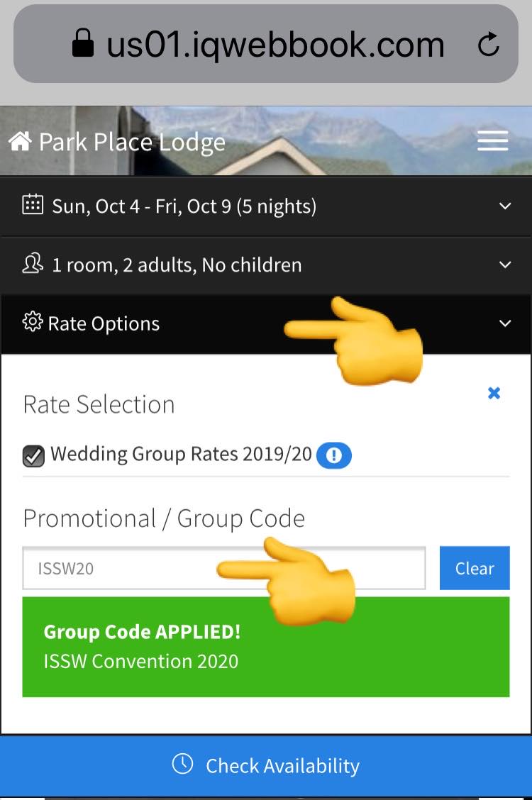Image resolution: width=532 pixels, height=800 pixels.
Task: Collapse the Rate Options chevron
Action: pos(505,323)
